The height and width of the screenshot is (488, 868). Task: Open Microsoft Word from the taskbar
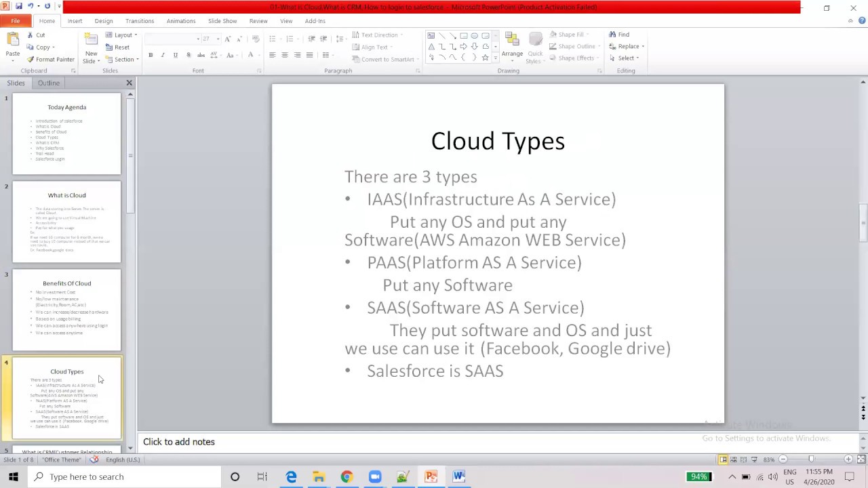459,476
